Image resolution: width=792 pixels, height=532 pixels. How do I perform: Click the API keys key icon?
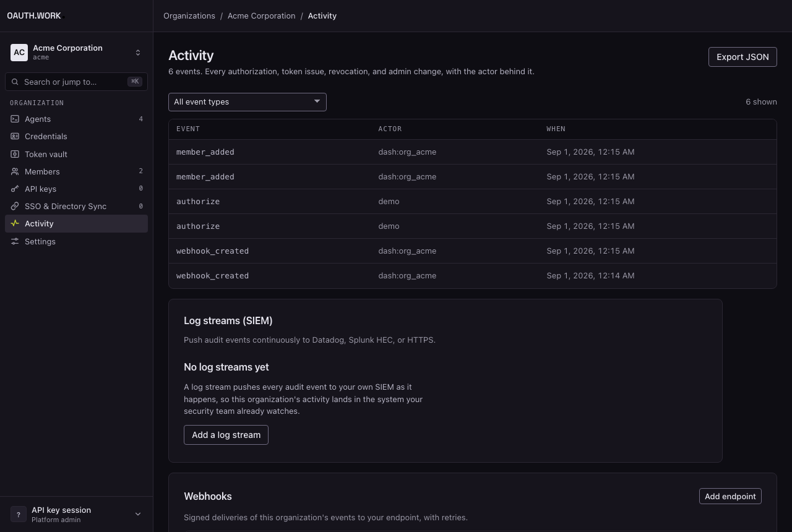15,189
